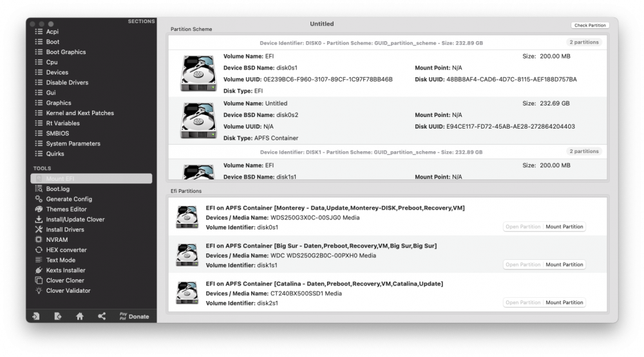Click the DISK0 device identifier header
Image resolution: width=644 pixels, height=357 pixels.
coord(372,43)
